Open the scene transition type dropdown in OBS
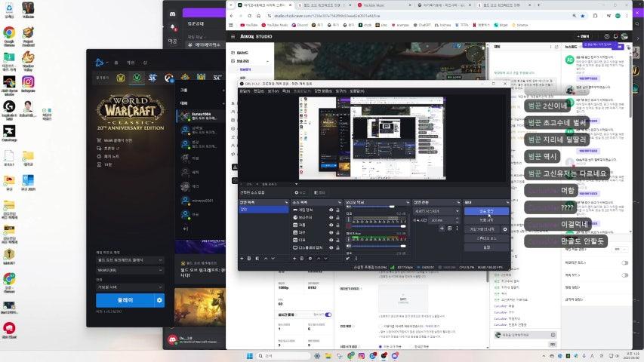The image size is (644, 362). tap(436, 211)
